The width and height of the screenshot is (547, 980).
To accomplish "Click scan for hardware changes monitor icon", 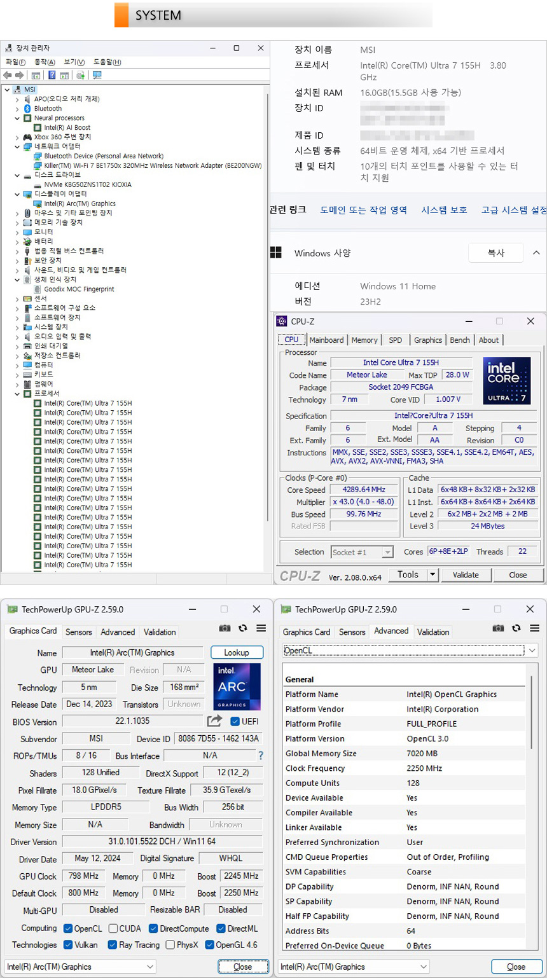I will pyautogui.click(x=97, y=75).
